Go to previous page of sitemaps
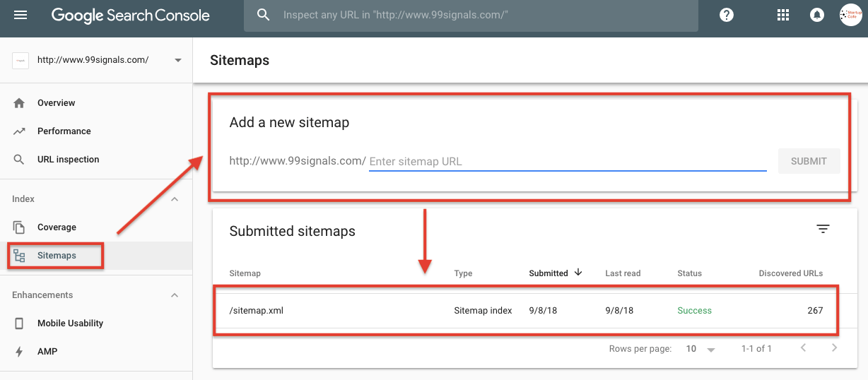 pyautogui.click(x=803, y=348)
